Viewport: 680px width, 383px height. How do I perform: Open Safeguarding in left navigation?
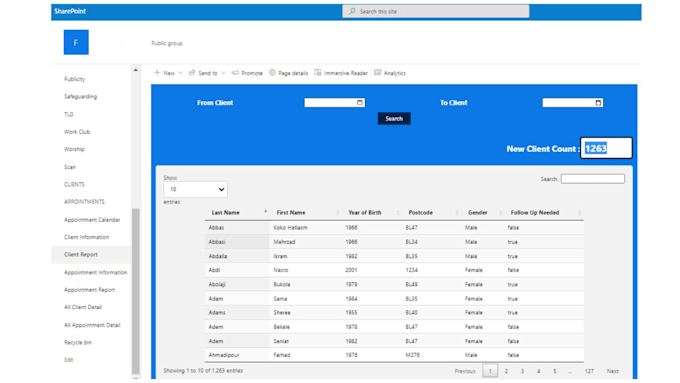click(x=81, y=97)
